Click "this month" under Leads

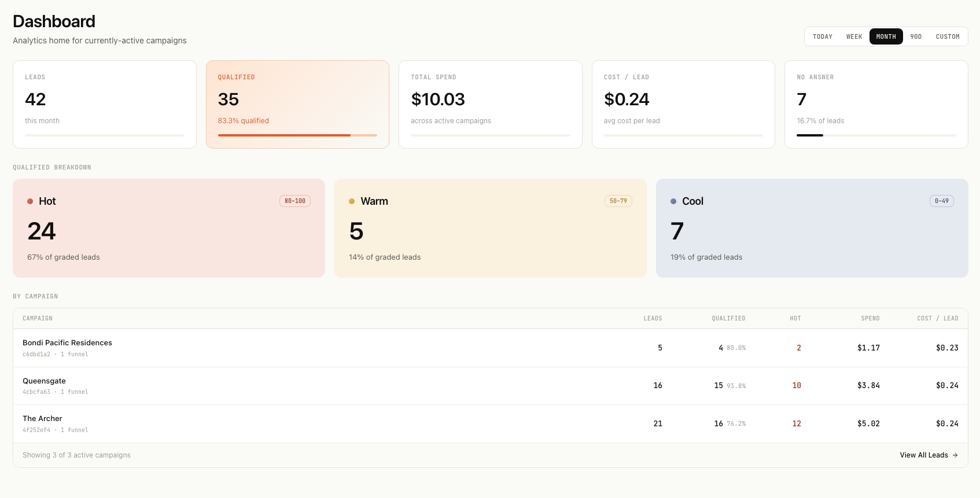point(42,121)
